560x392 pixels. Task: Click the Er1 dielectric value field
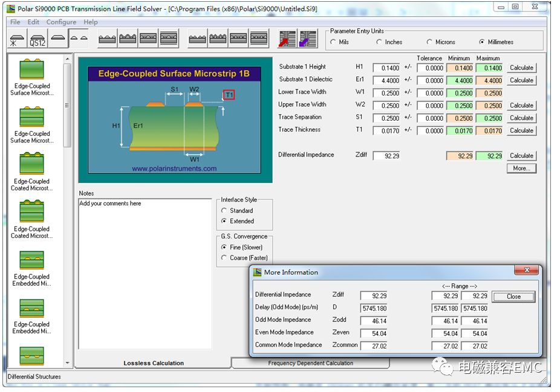[x=386, y=80]
